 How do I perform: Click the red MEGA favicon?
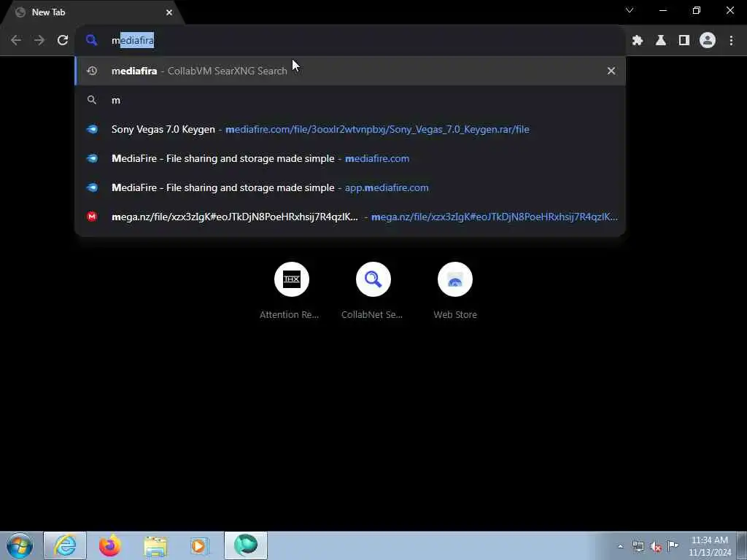coord(92,217)
